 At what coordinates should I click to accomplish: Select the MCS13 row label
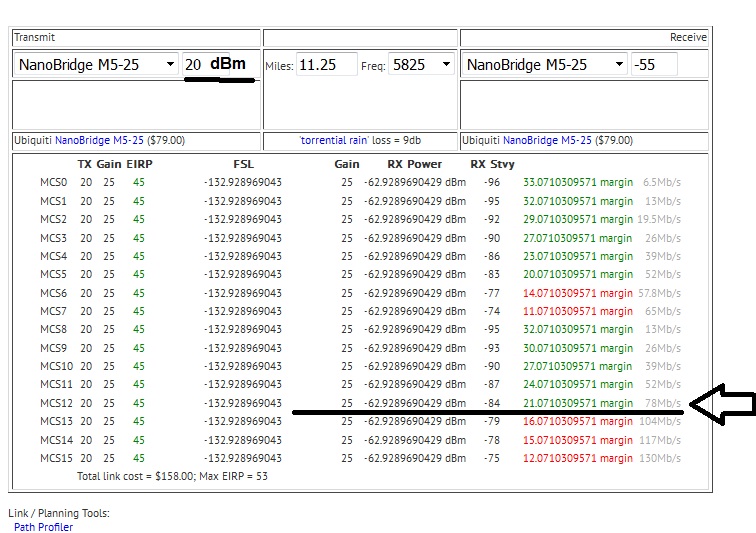coord(56,421)
